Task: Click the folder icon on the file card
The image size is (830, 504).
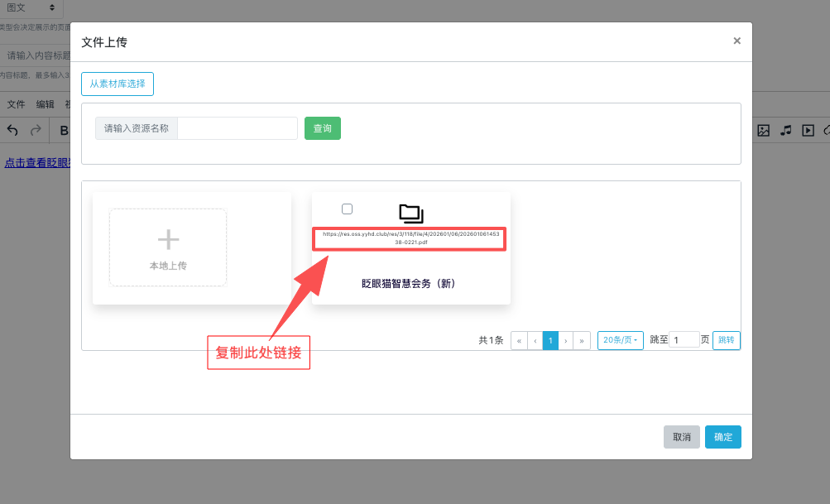Action: click(x=410, y=214)
